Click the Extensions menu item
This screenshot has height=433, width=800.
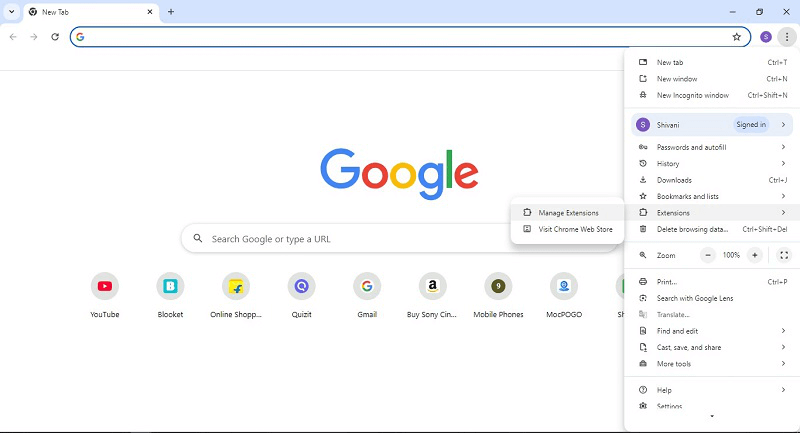712,212
